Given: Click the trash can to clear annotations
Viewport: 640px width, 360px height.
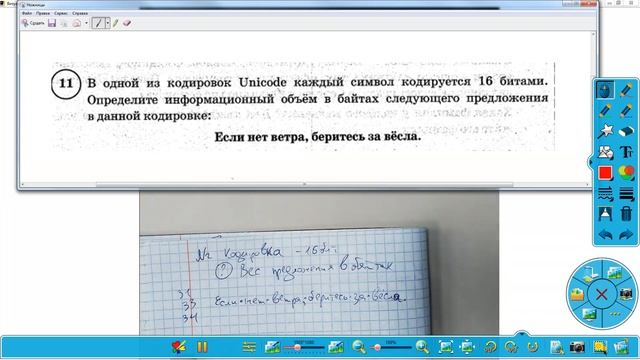Looking at the screenshot, I should [x=626, y=214].
